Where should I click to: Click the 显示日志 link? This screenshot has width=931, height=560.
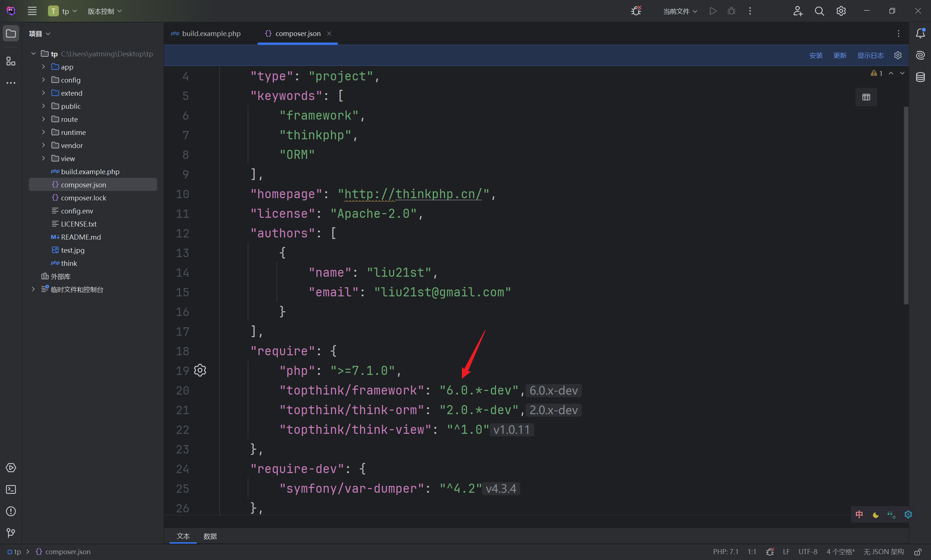click(x=870, y=56)
